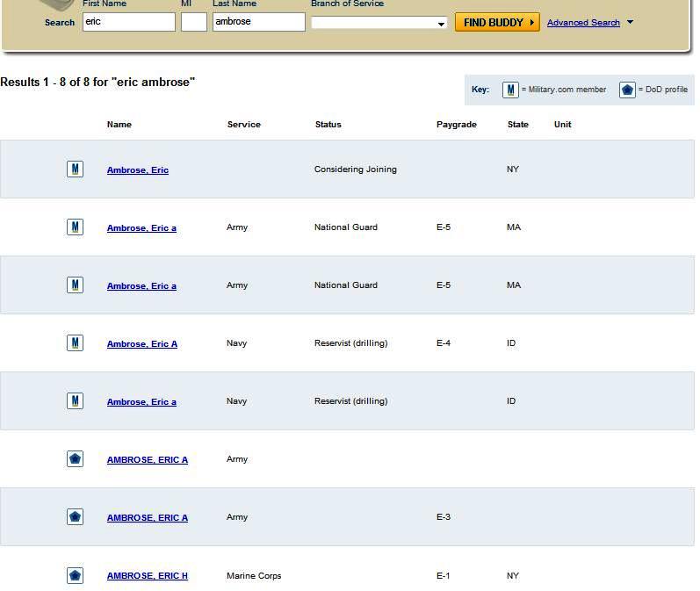Click DoD profile icon for Marine Corps result
700x591 pixels.
coord(76,575)
